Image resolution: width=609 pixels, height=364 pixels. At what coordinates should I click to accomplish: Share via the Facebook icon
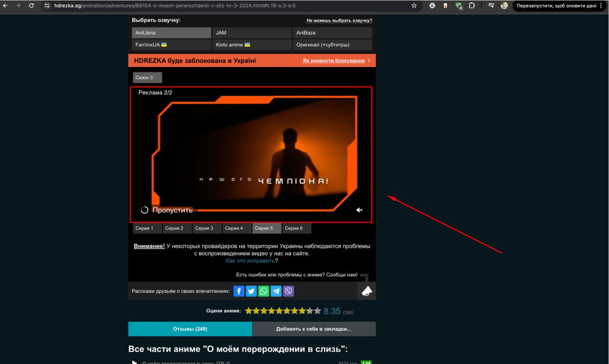(x=238, y=291)
